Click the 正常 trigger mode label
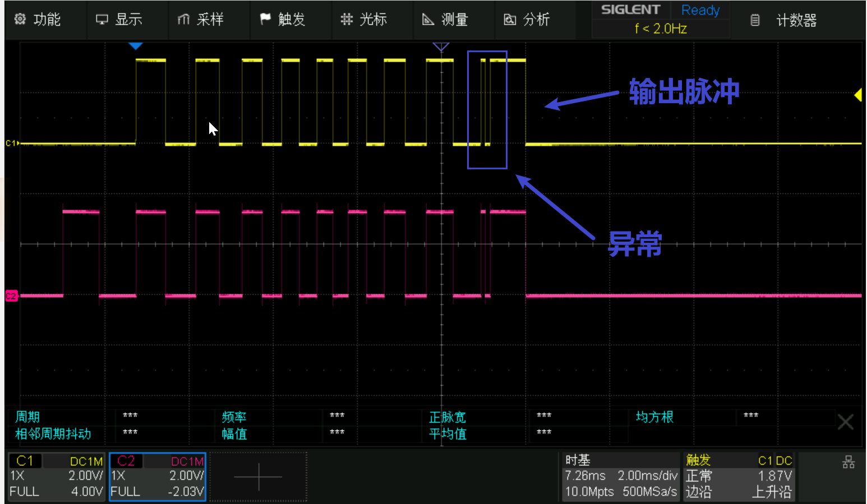 coord(699,476)
